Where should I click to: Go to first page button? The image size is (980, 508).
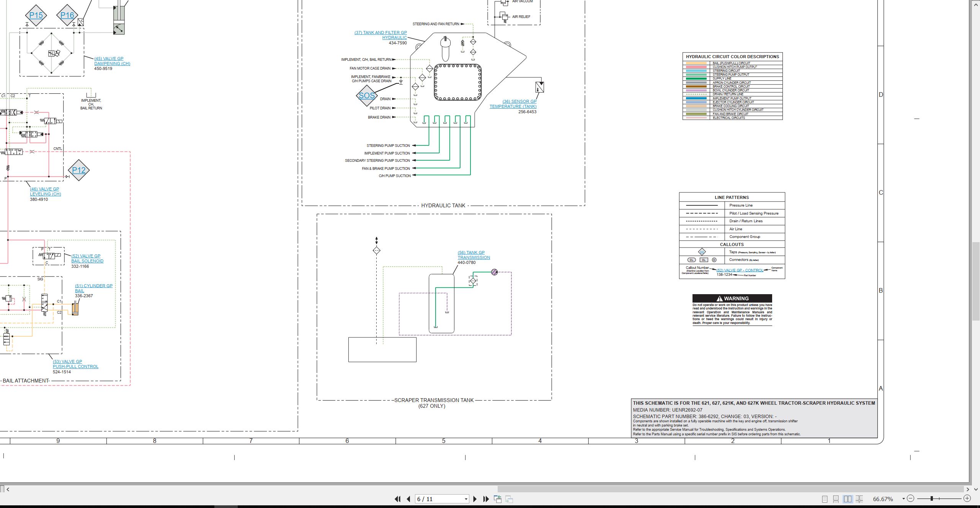pyautogui.click(x=398, y=499)
